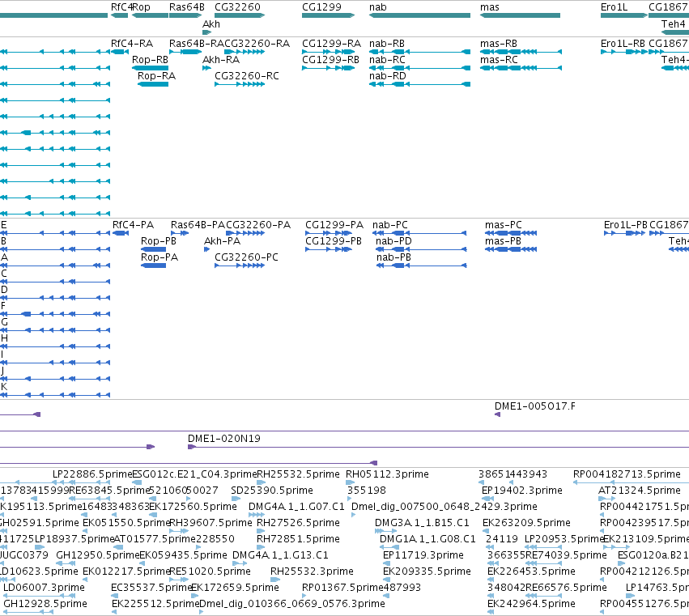
Task: Click the RH72851.5prime EST label
Action: pos(299,538)
